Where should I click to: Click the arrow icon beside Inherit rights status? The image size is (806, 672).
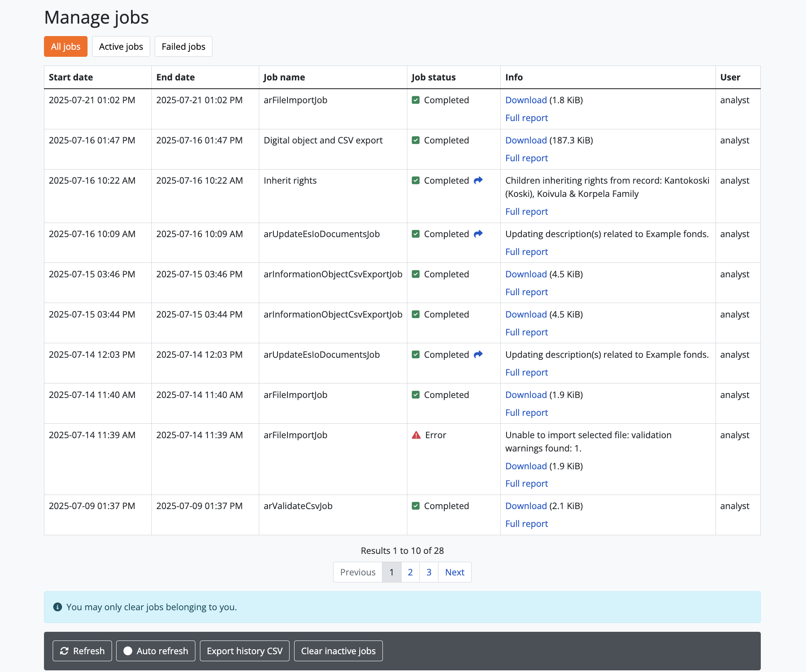point(478,180)
